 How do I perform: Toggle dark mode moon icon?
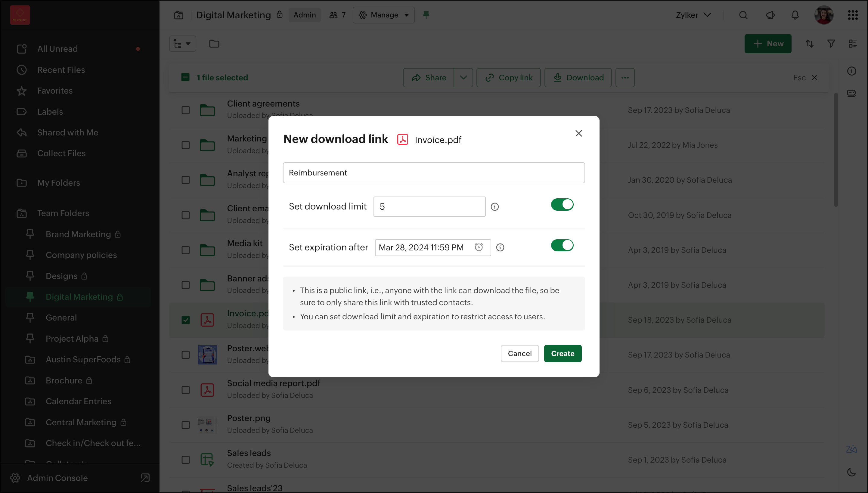(851, 472)
